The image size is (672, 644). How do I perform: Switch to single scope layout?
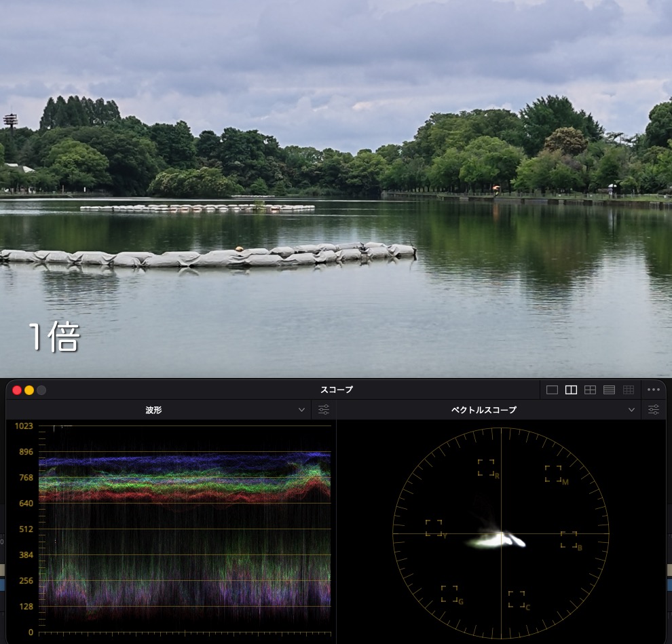point(552,390)
